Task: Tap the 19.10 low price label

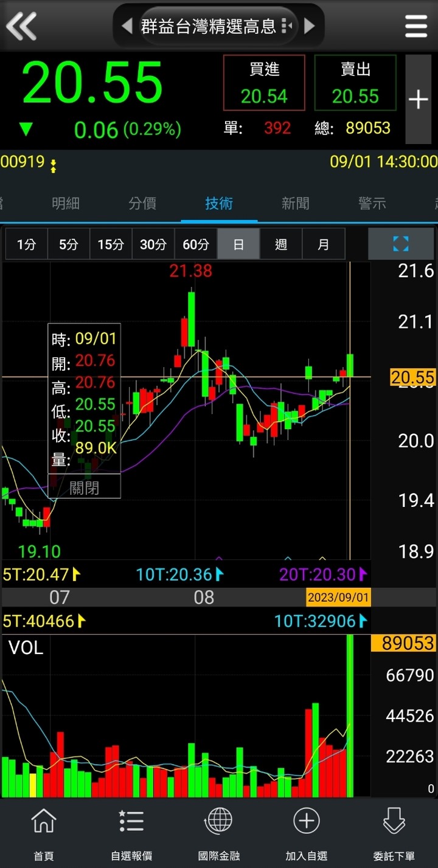Action: pos(39,551)
